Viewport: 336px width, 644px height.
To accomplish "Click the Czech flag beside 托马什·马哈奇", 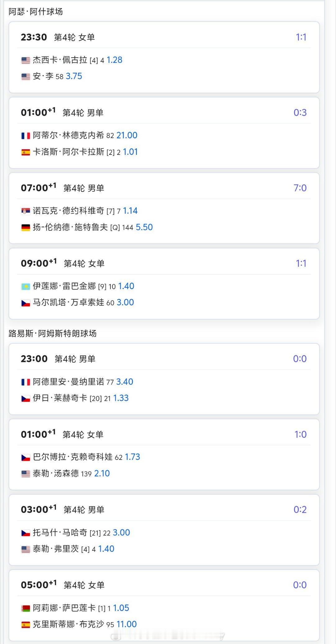I will 26,533.
